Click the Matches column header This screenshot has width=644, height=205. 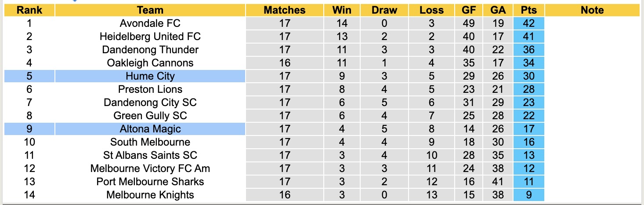pyautogui.click(x=284, y=10)
